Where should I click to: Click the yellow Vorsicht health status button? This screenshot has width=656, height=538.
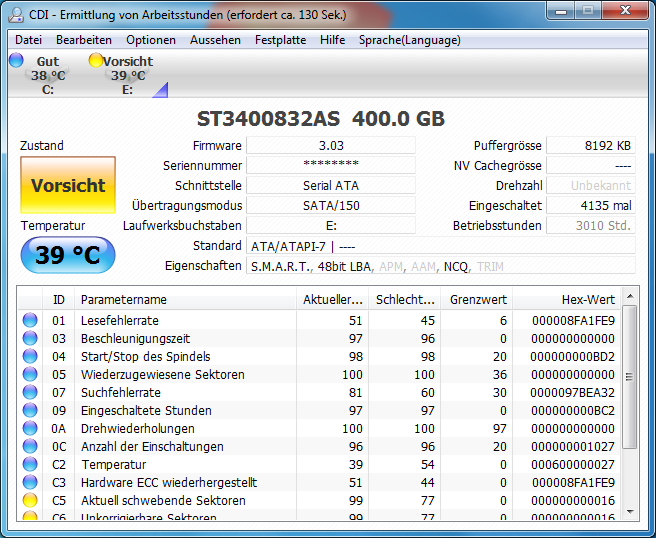click(x=68, y=185)
